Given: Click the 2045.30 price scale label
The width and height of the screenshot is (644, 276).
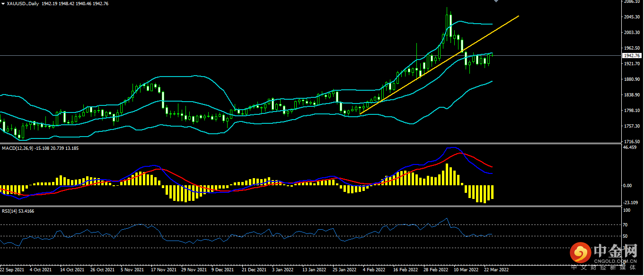Looking at the screenshot, I should coord(633,17).
